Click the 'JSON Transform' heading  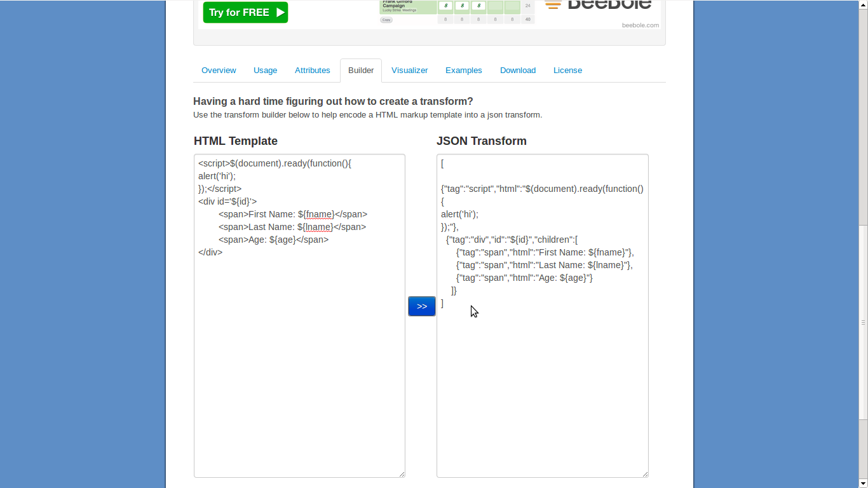point(482,141)
